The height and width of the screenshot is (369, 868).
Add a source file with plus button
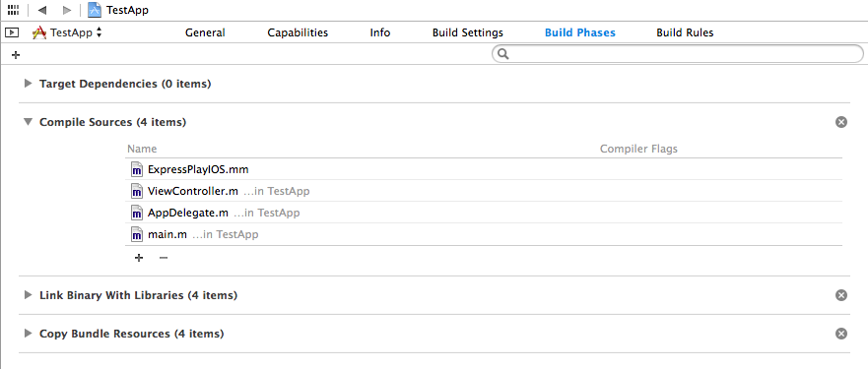coord(139,258)
